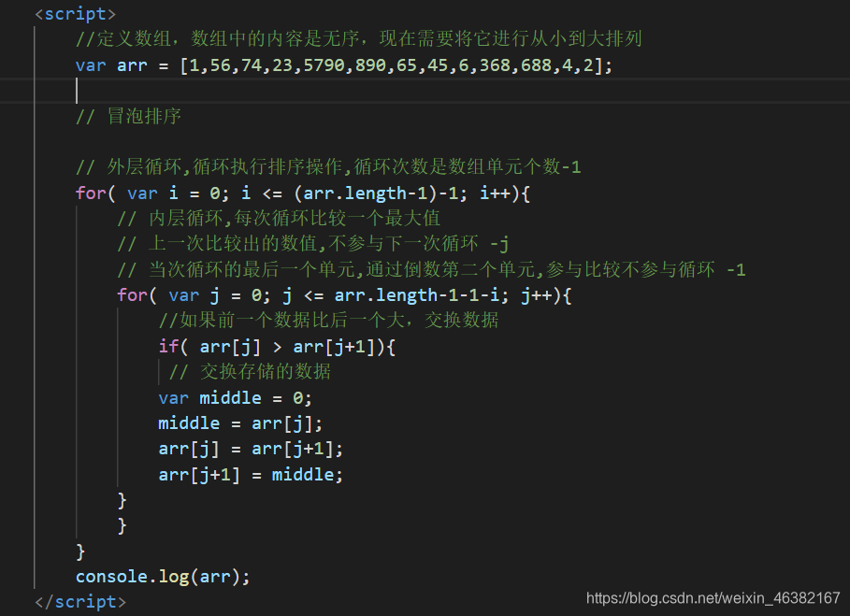Click the comment '// 内层循环,每次循环比较一个最大值'
850x616 pixels.
[279, 219]
